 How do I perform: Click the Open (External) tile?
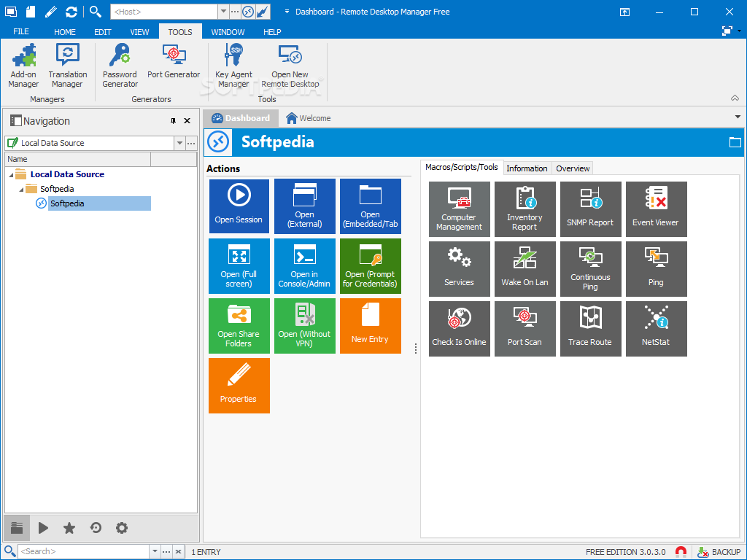pos(304,206)
